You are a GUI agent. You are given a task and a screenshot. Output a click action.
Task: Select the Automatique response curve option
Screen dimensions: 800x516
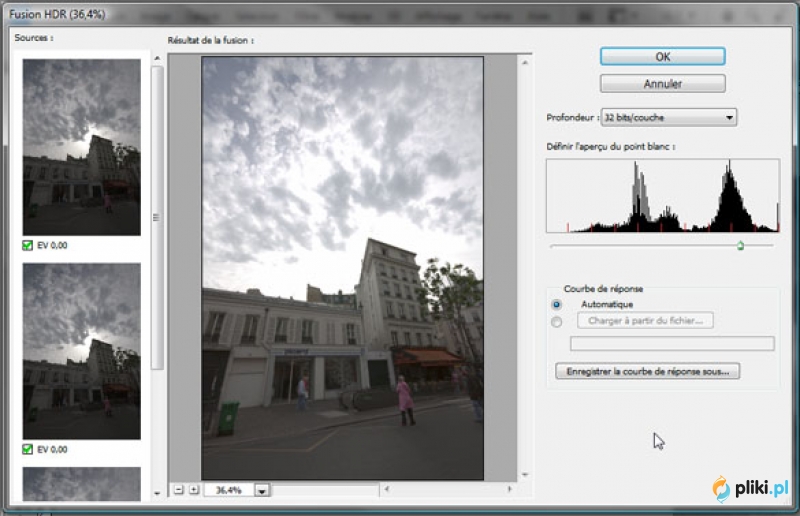[557, 305]
